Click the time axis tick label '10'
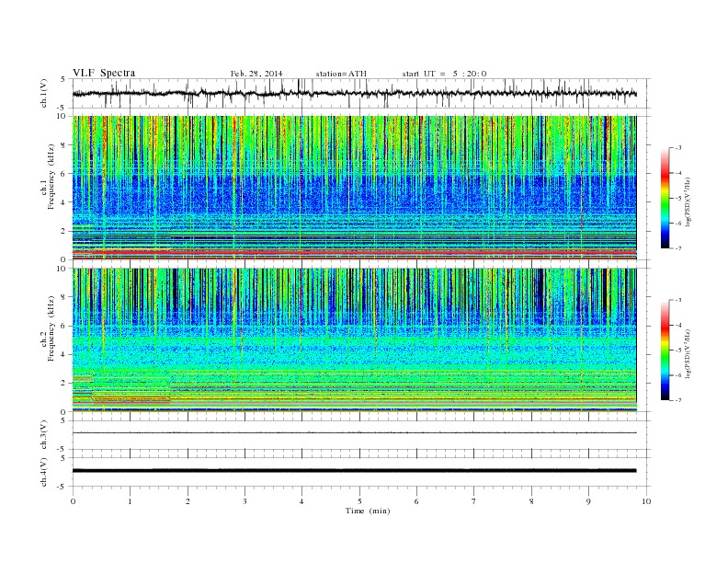Screen dimensions: 728x563 point(646,501)
